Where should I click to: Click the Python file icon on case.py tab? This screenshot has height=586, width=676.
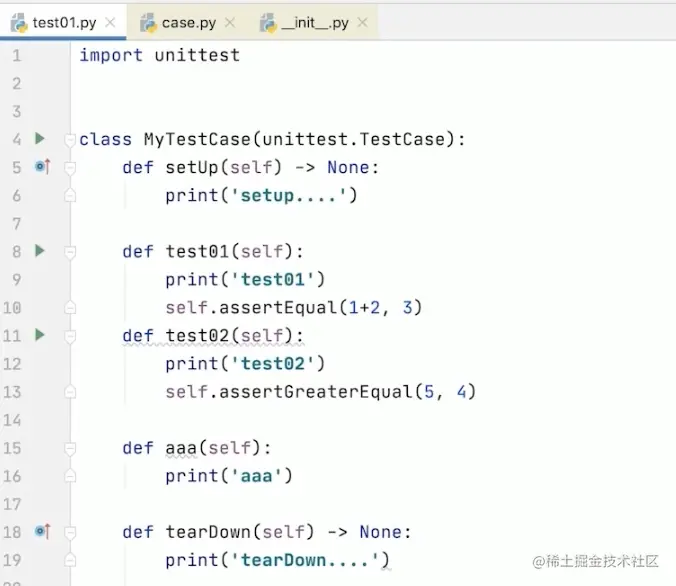(x=148, y=22)
